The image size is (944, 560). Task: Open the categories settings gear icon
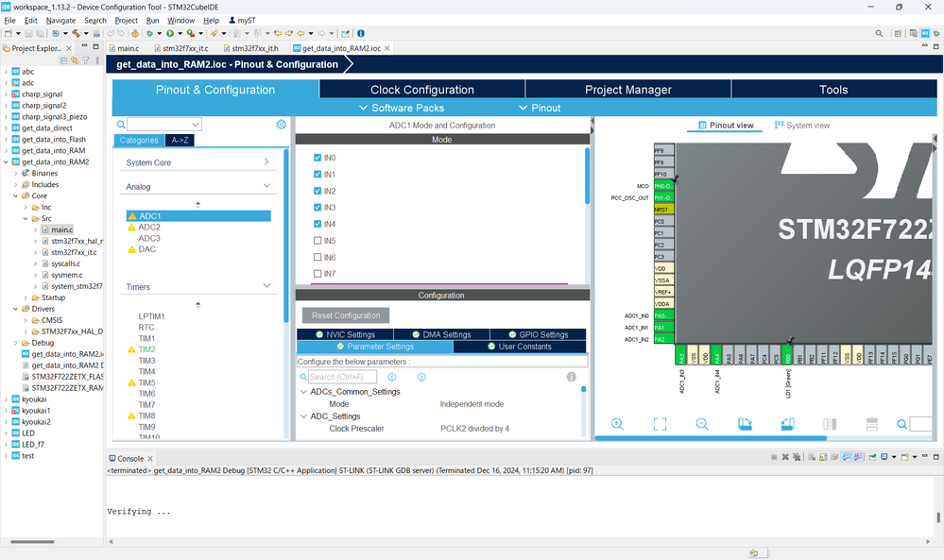(x=282, y=125)
